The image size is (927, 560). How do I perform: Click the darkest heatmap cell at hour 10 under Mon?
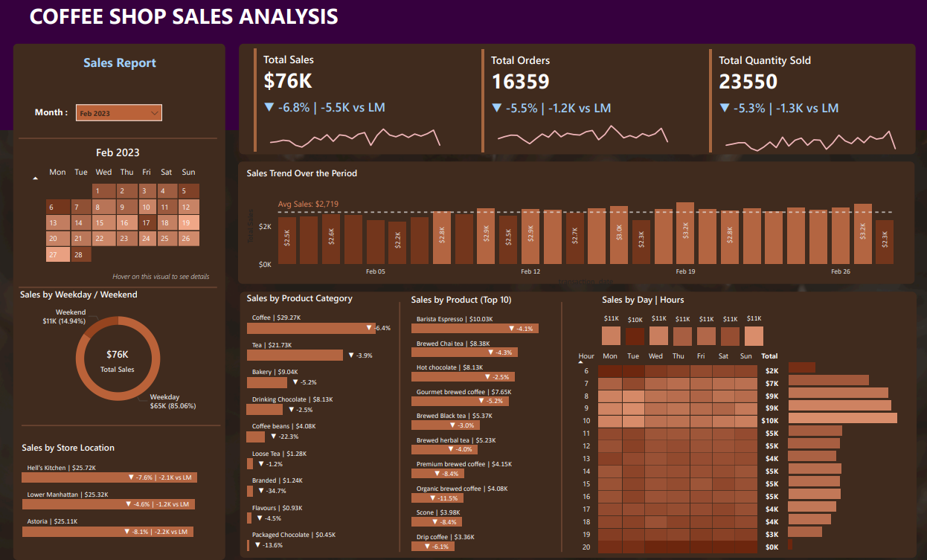click(609, 420)
